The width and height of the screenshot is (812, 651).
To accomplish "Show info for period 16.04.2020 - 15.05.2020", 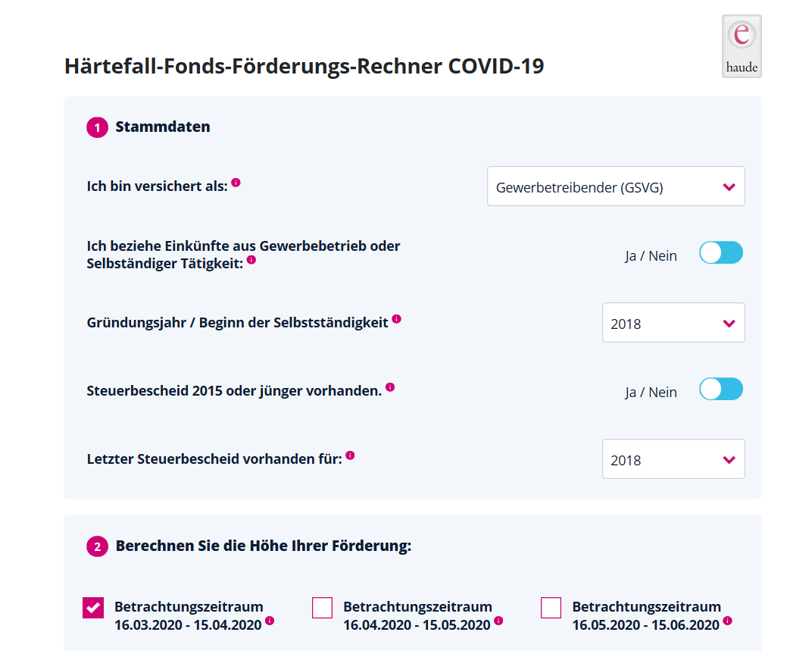I will click(498, 621).
